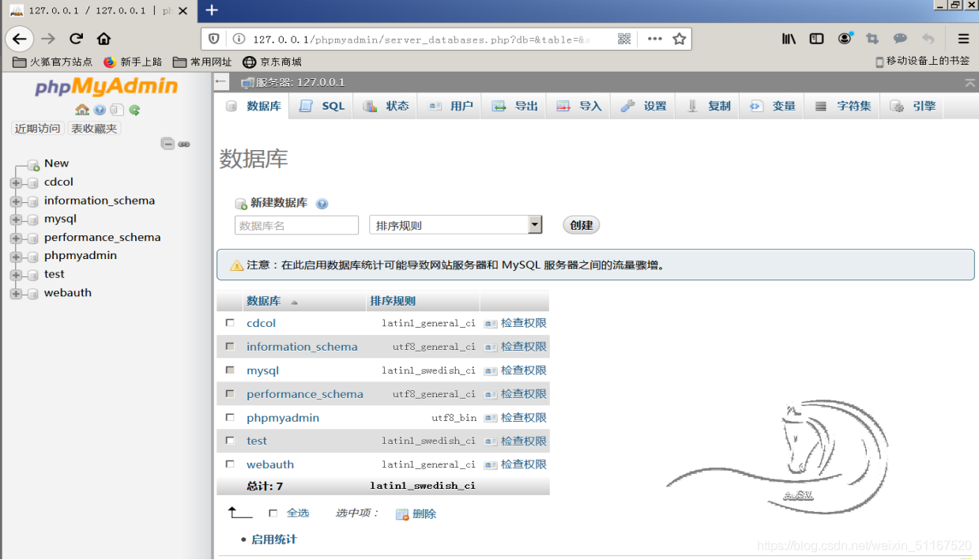Click the help icon beside 新建数据库

coord(322,204)
